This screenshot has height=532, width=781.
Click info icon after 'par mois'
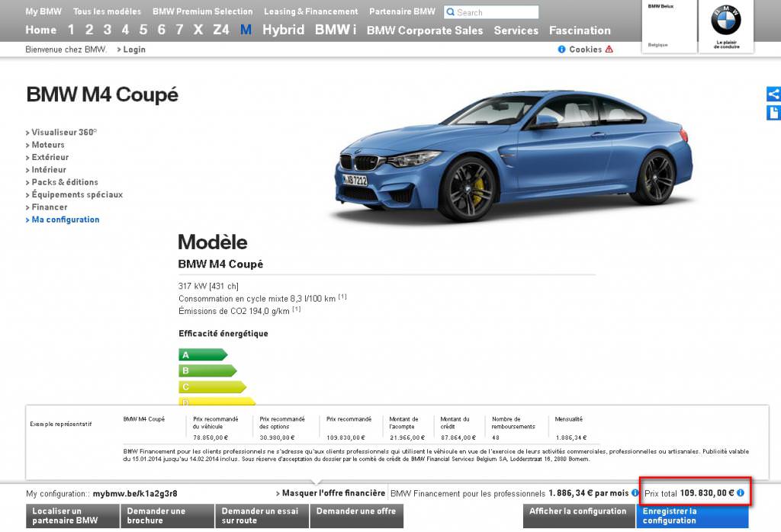coord(635,492)
